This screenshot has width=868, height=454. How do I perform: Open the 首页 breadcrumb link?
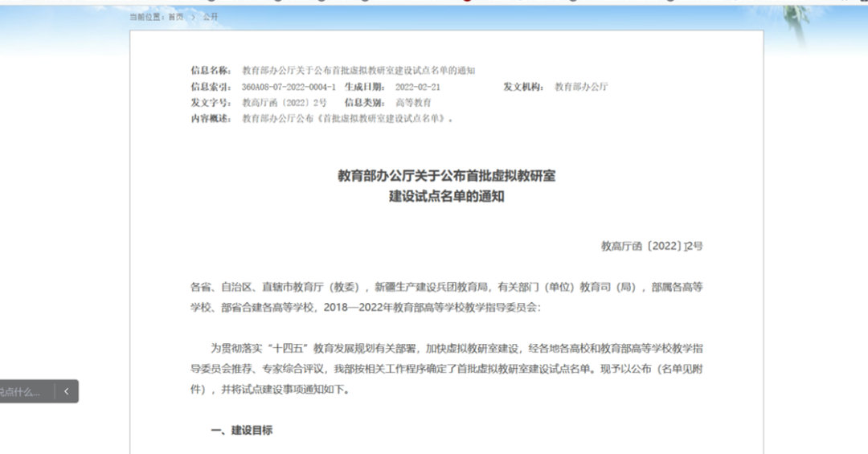(175, 17)
